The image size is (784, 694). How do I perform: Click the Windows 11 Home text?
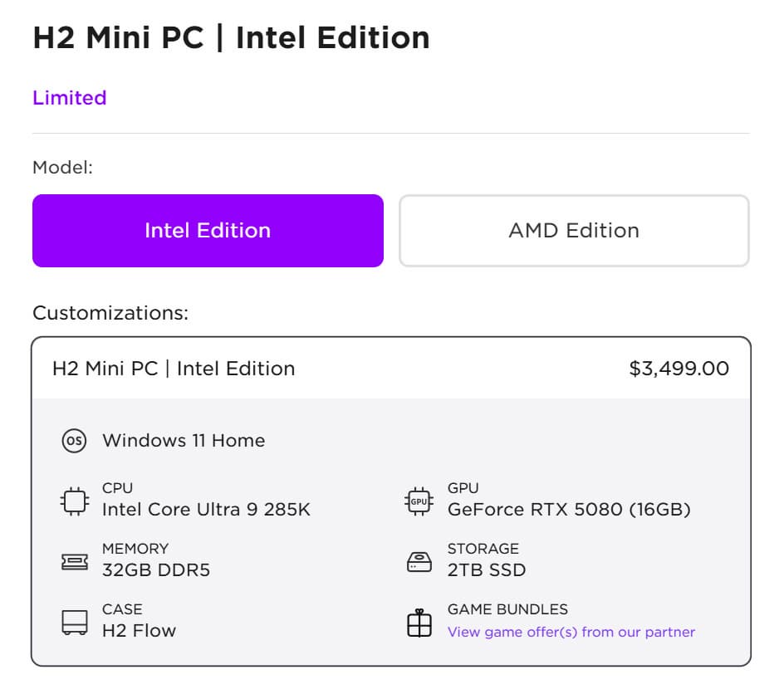click(x=184, y=441)
